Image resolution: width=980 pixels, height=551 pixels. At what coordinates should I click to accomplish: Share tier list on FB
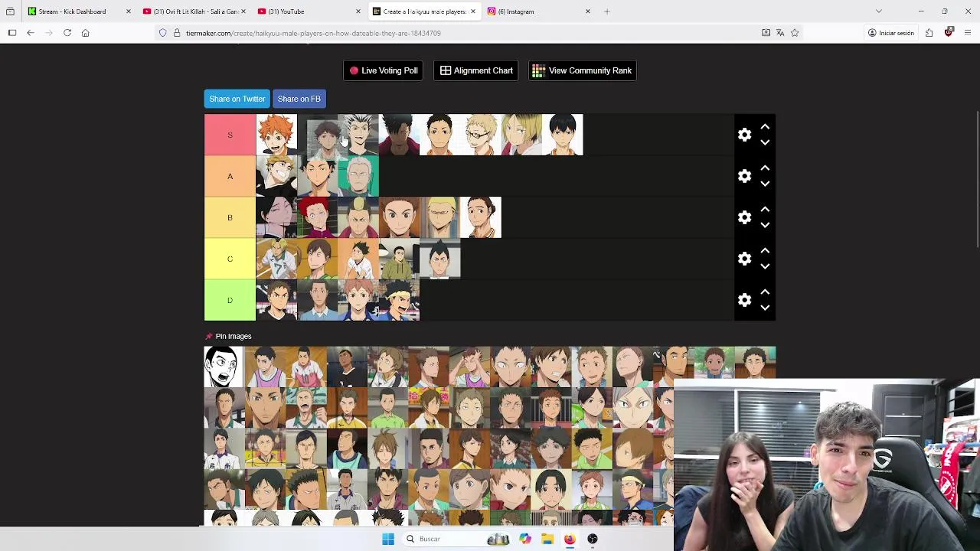click(x=299, y=99)
